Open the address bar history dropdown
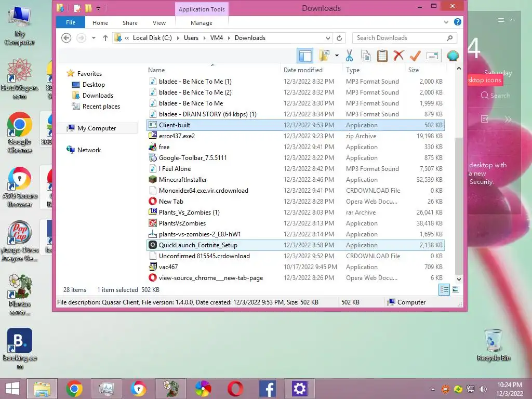Image resolution: width=532 pixels, height=399 pixels. point(328,38)
